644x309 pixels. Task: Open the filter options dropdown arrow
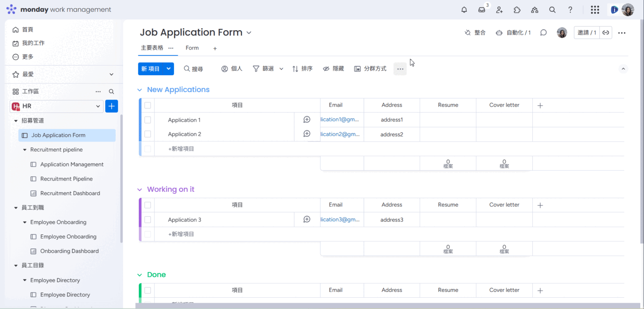coord(281,69)
